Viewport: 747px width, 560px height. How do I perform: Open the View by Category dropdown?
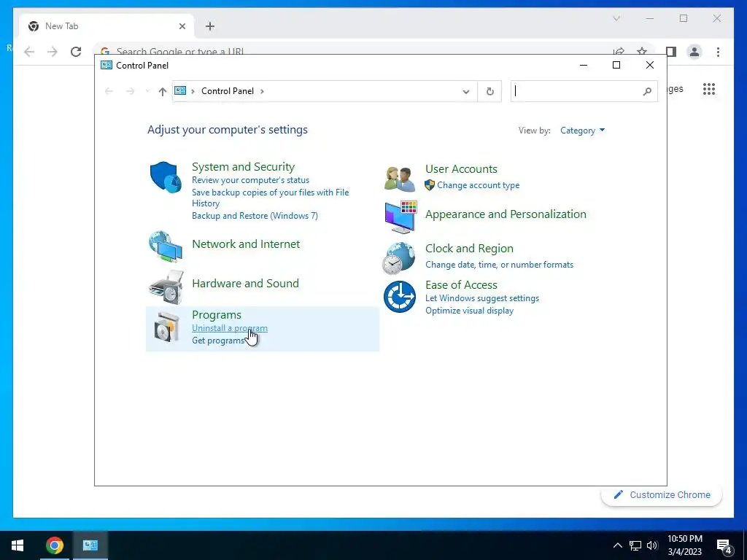[x=582, y=131]
